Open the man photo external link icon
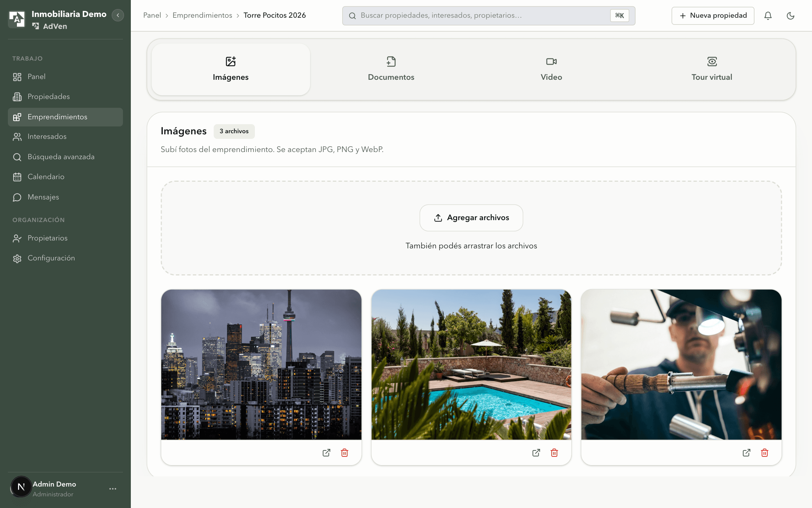Screen dimensions: 812x508 click(x=747, y=453)
